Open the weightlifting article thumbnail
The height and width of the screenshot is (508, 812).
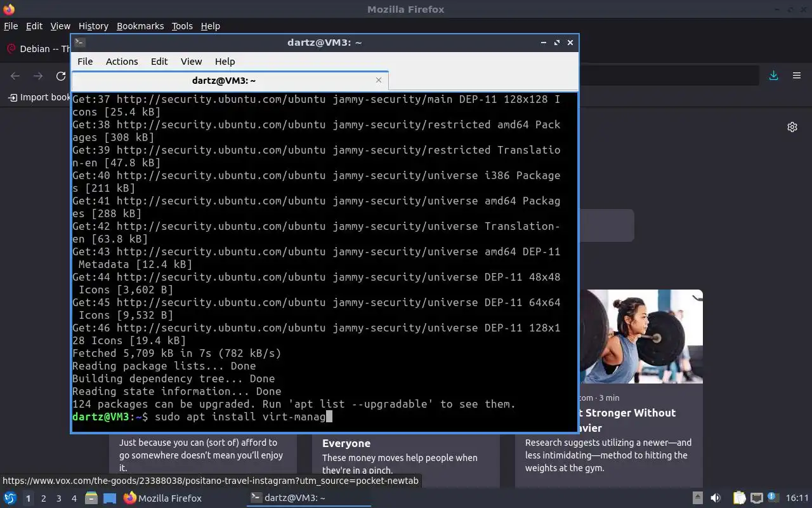click(x=641, y=337)
